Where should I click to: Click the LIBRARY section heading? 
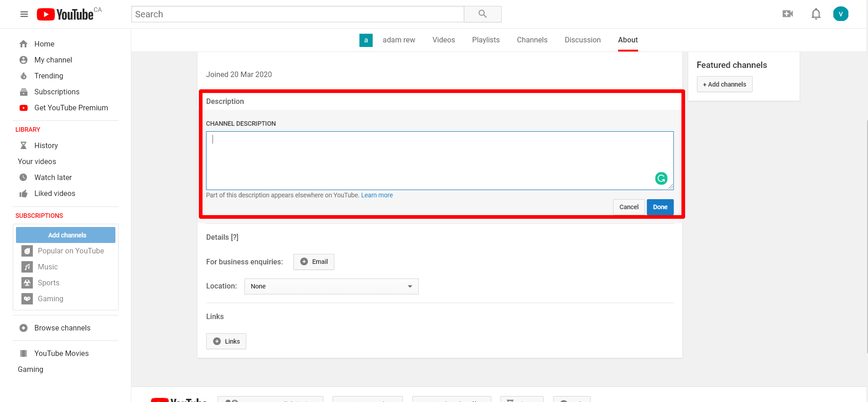coord(28,129)
